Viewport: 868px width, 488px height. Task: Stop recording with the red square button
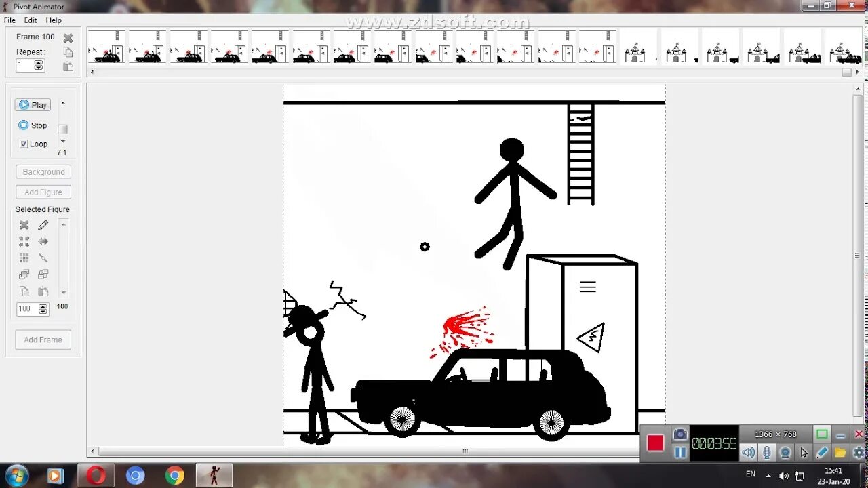point(655,443)
